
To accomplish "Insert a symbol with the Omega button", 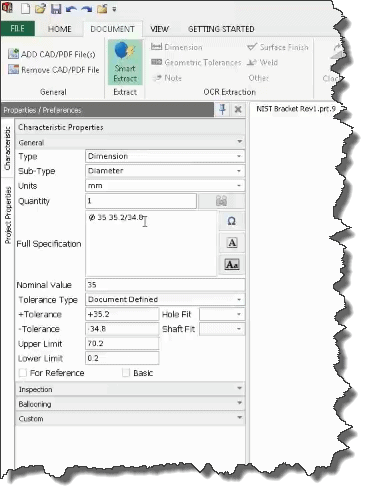I will click(x=232, y=221).
